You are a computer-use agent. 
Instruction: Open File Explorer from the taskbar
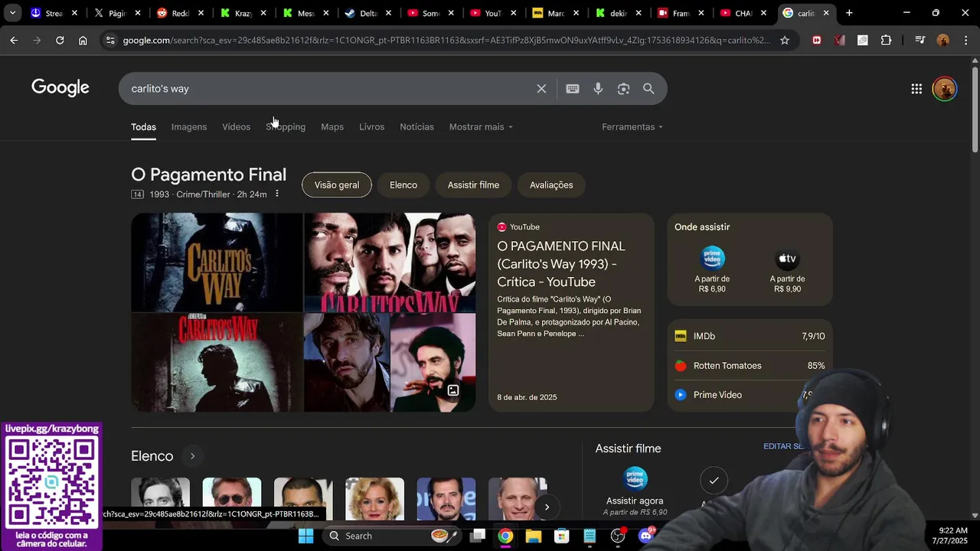pyautogui.click(x=534, y=536)
